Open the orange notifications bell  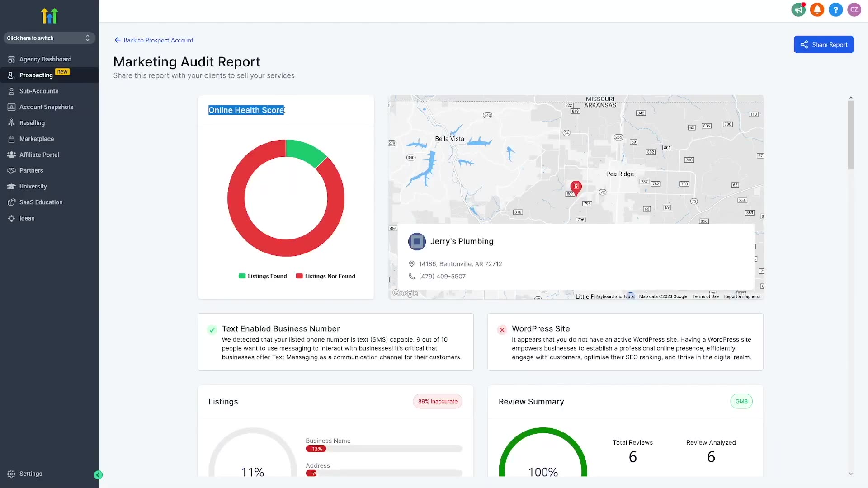click(x=817, y=9)
